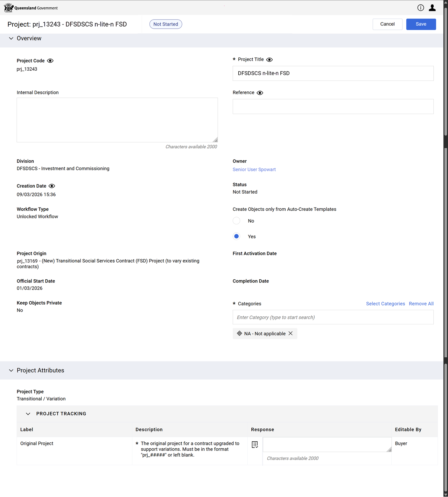Click the category icon on NA tag
Image resolution: width=448 pixels, height=497 pixels.
click(239, 334)
